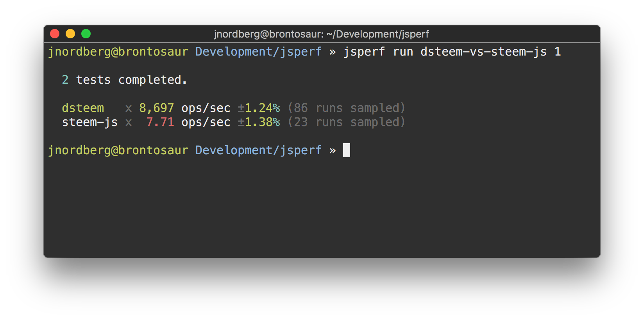This screenshot has width=644, height=320.
Task: Click the first prompt 'jnordberg@brontosaur' user host
Action: point(118,52)
